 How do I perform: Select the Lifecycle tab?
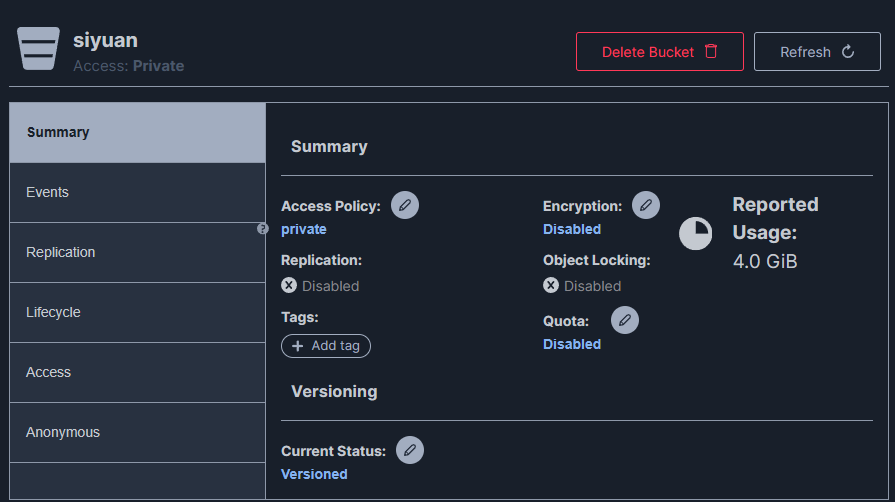pyautogui.click(x=137, y=312)
